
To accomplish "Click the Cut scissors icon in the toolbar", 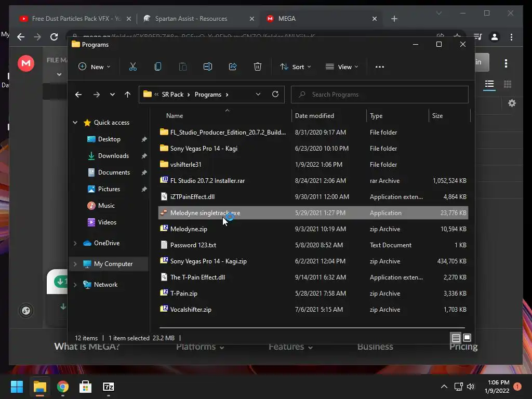I will point(132,67).
